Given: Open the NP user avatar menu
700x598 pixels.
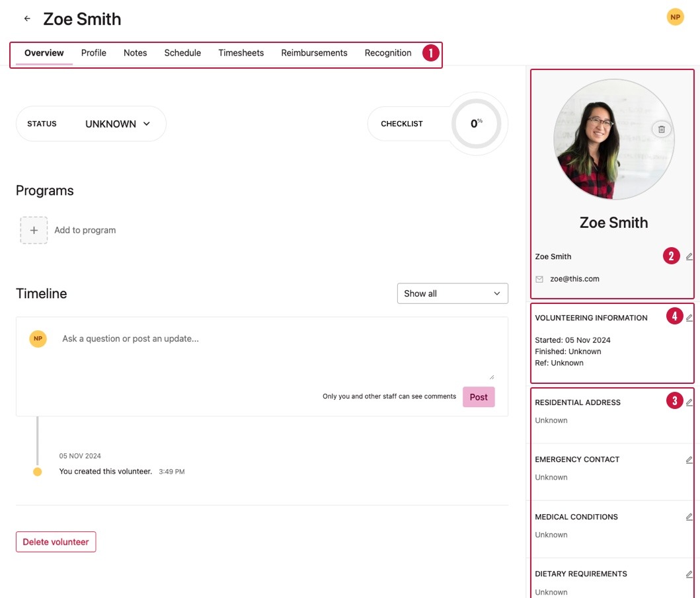Looking at the screenshot, I should (x=675, y=17).
